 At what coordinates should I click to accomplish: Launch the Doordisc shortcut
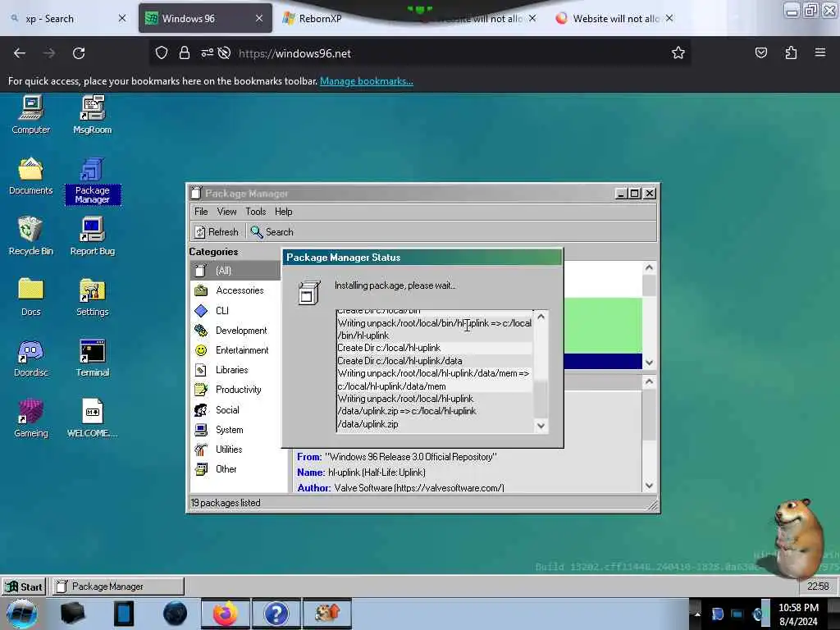pos(30,358)
